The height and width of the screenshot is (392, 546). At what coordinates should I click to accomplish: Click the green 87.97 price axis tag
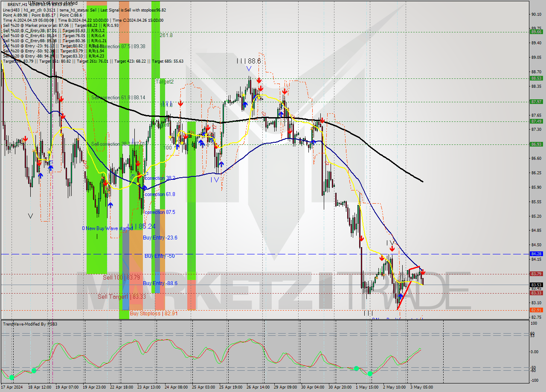[x=536, y=101]
